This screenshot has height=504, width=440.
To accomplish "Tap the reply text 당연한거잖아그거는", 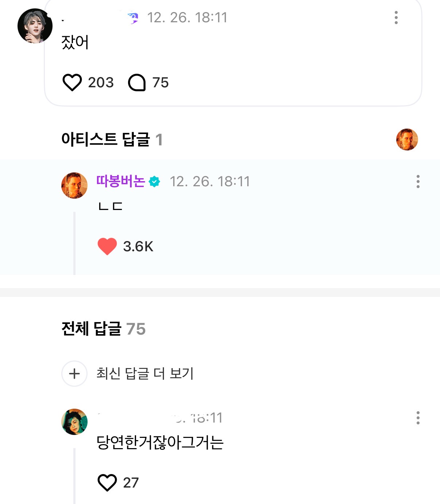I will 160,443.
